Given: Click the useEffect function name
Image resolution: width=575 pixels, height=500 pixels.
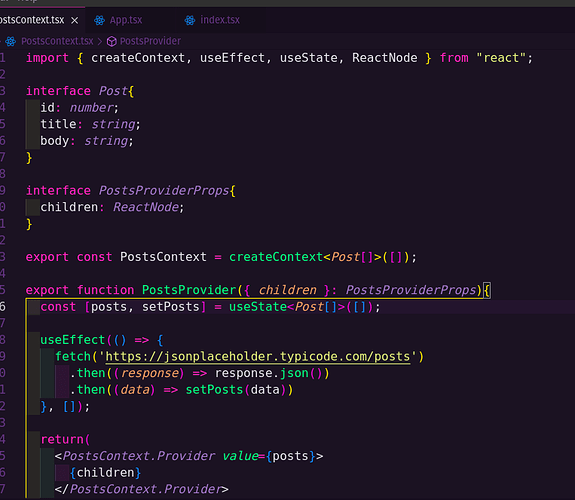Looking at the screenshot, I should (x=73, y=340).
